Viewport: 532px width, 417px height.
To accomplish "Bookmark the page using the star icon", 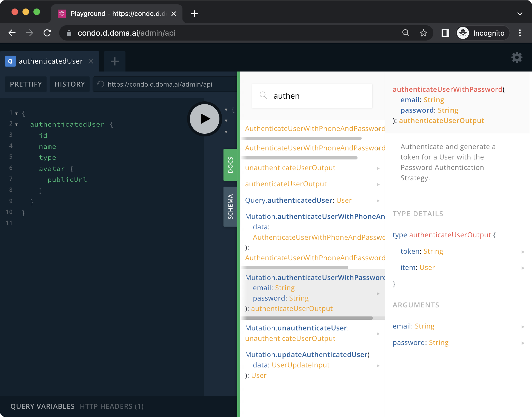I will tap(424, 33).
